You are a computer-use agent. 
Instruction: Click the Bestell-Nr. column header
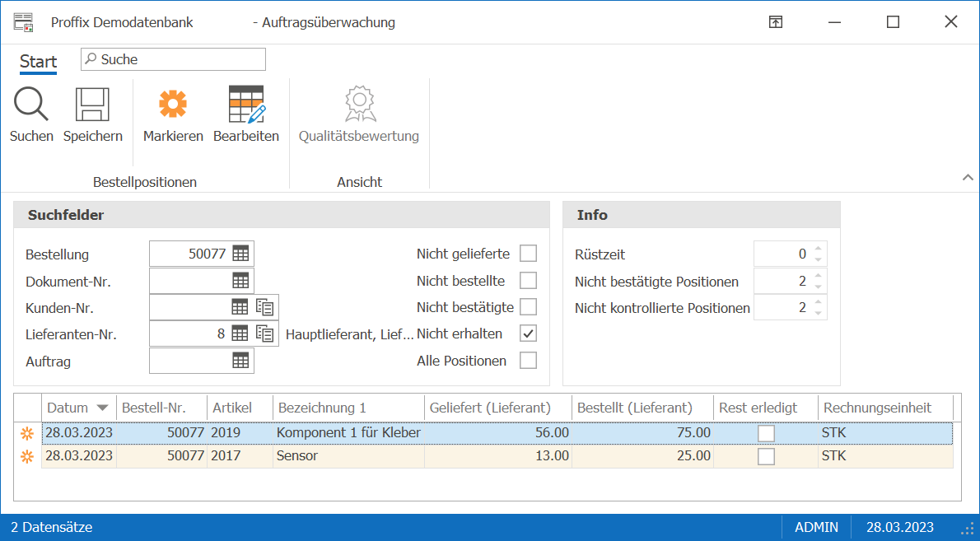point(161,408)
